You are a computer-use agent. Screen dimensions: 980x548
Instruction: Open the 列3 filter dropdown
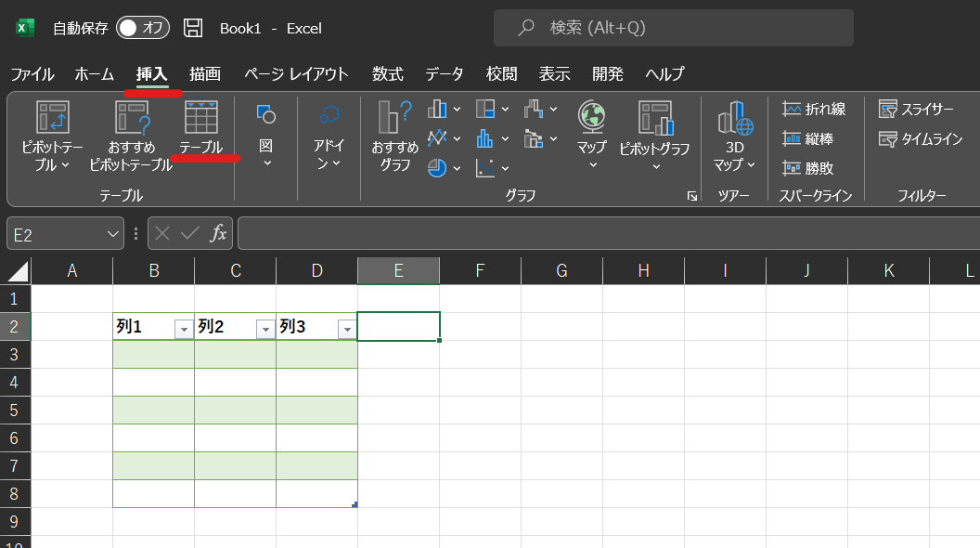click(347, 329)
